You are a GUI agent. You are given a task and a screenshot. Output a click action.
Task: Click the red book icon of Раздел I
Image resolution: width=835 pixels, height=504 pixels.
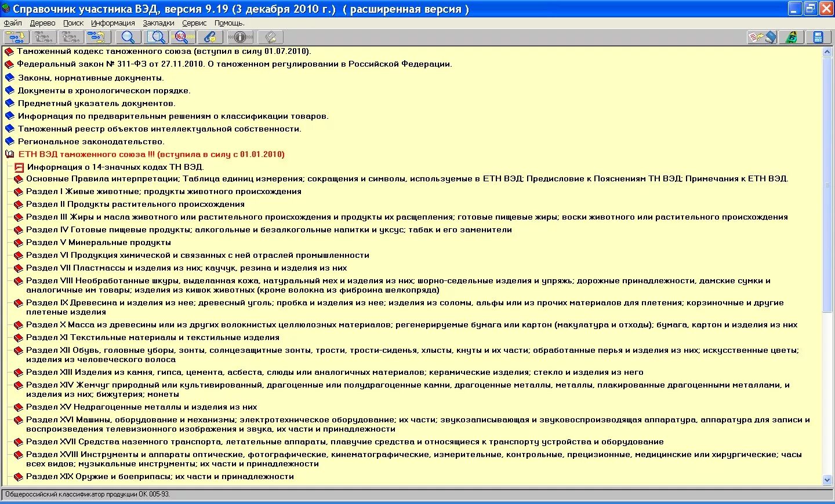[x=19, y=192]
